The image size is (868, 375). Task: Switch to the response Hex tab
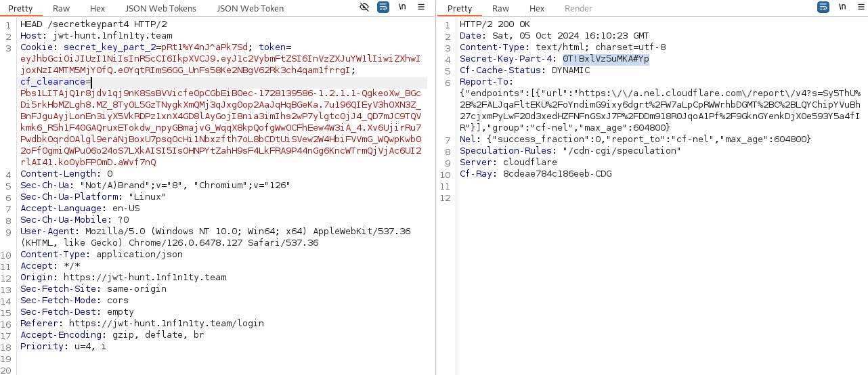point(537,9)
